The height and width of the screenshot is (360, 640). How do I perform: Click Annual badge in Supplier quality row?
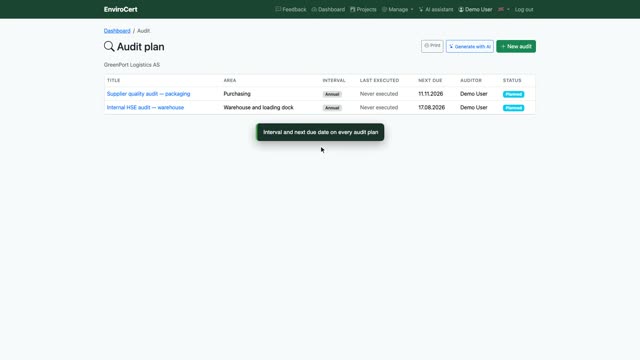tap(332, 94)
